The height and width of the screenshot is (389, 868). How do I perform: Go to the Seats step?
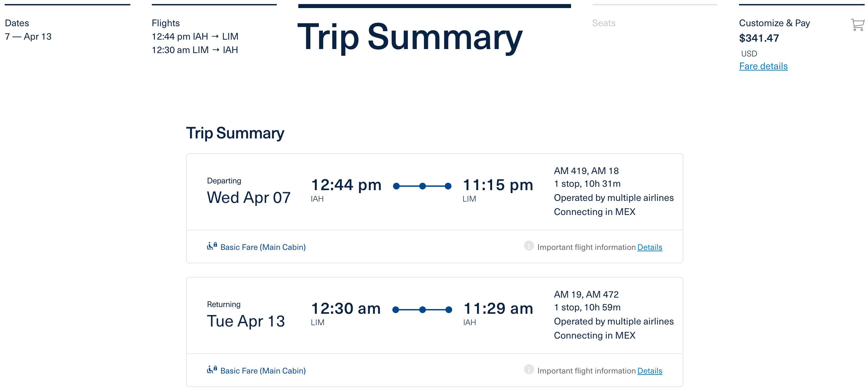(x=604, y=23)
